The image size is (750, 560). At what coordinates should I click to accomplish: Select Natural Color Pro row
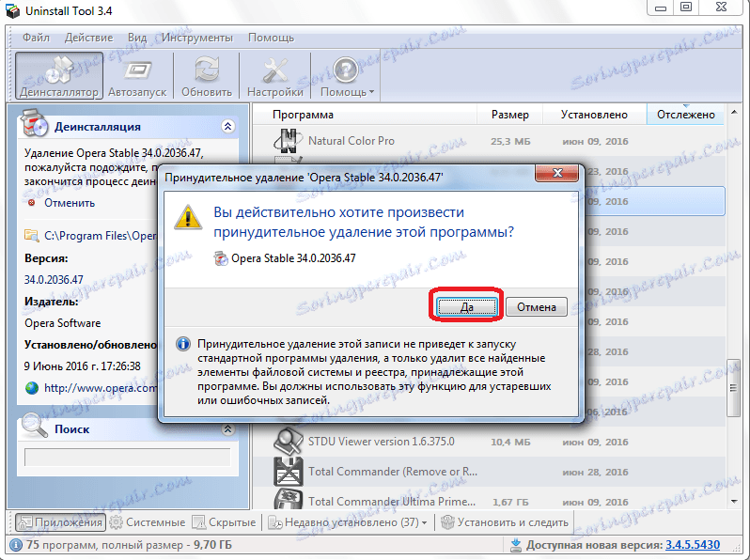tap(488, 141)
